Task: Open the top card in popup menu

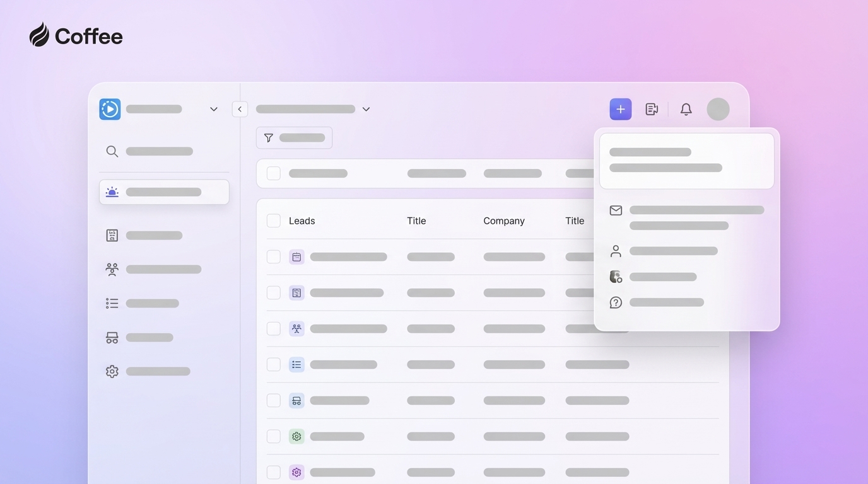Action: pos(687,161)
